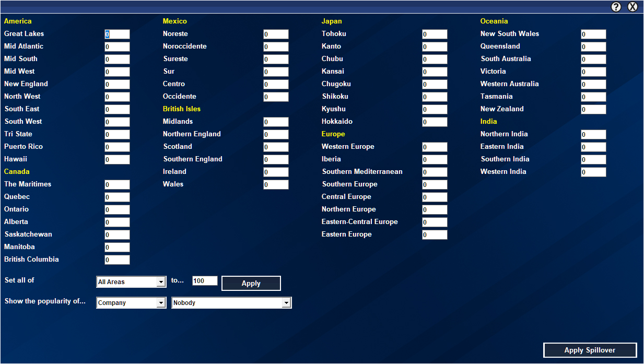Focus the New Zealand popularity field
644x364 pixels.
pyautogui.click(x=593, y=110)
